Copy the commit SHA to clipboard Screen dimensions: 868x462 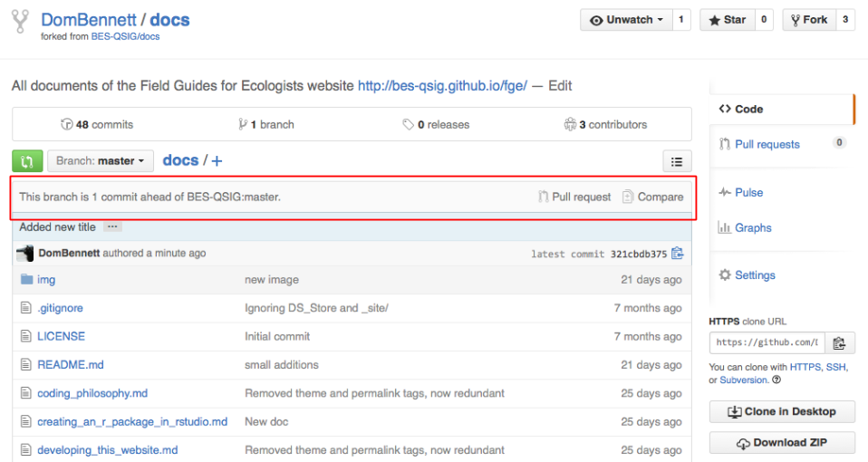678,254
